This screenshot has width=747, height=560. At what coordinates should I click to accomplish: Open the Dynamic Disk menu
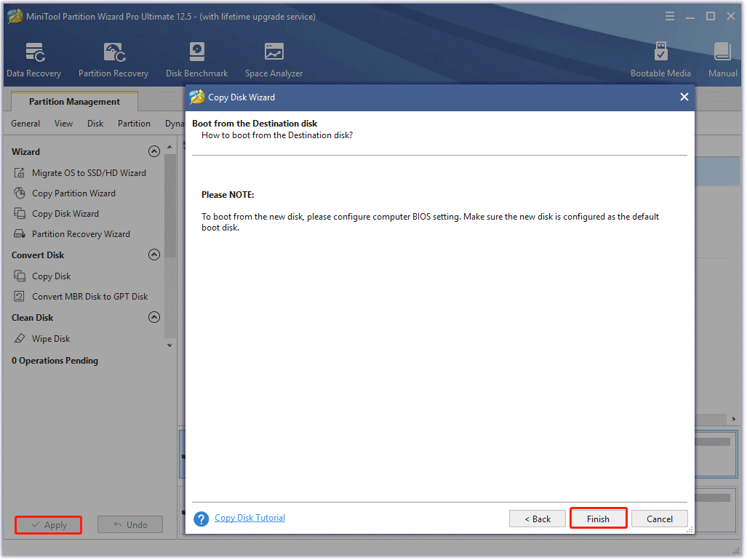175,124
